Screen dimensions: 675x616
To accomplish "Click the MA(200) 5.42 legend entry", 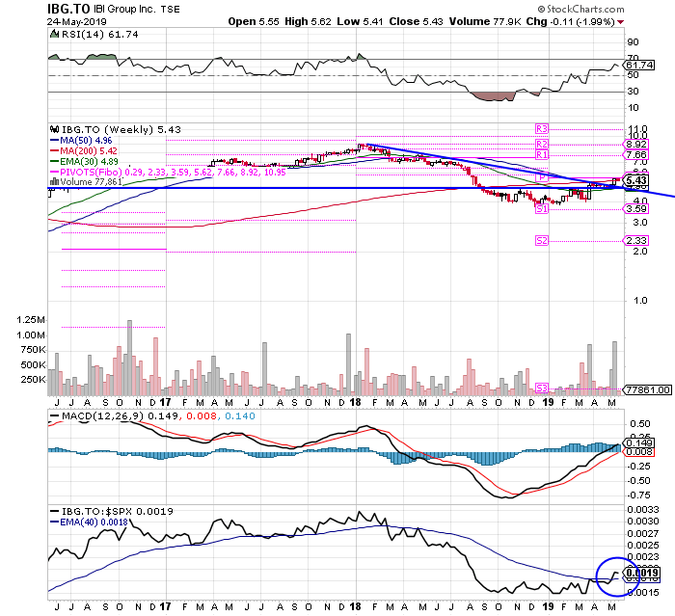I will click(84, 151).
